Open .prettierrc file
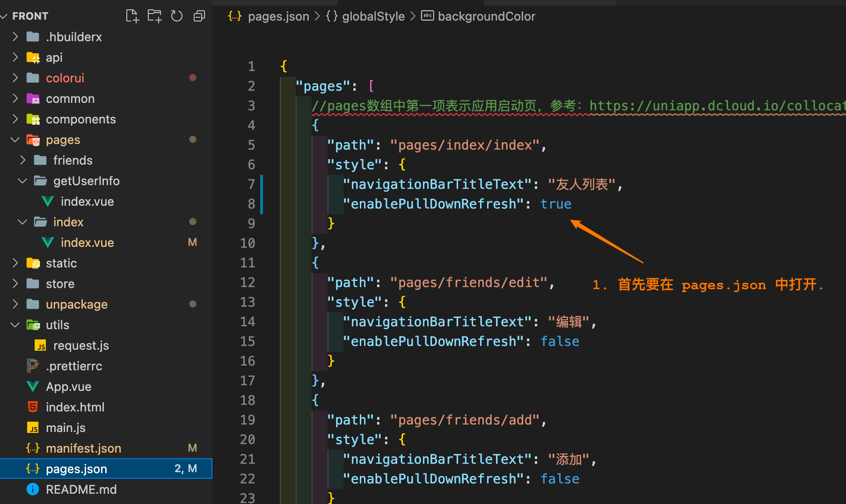The width and height of the screenshot is (846, 504). [x=74, y=366]
